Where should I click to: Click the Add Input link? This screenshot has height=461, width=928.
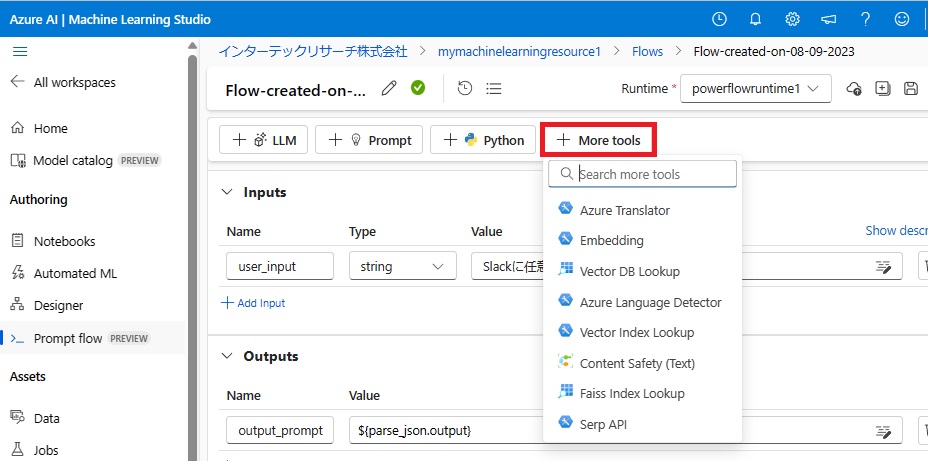253,303
